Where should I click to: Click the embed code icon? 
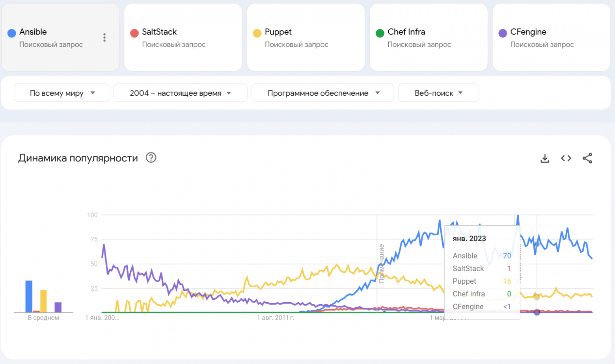(x=566, y=158)
